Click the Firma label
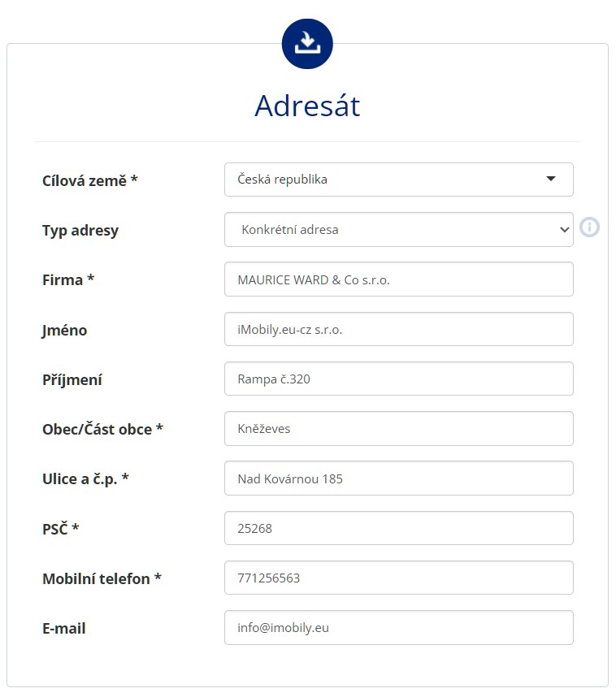The image size is (616, 697). (68, 279)
